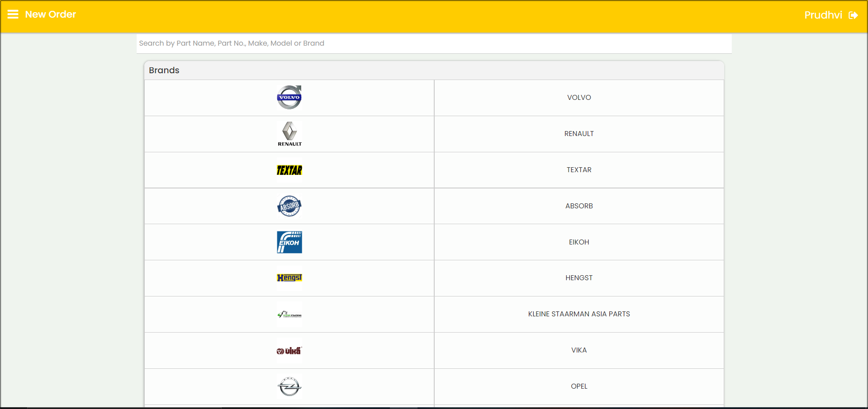868x409 pixels.
Task: Choose the Textar brand logo
Action: point(289,170)
